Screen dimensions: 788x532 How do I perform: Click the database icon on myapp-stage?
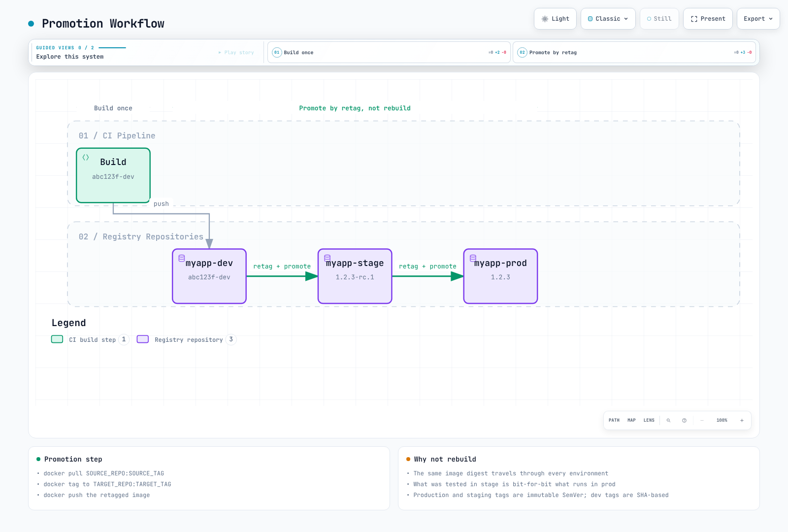pyautogui.click(x=328, y=258)
